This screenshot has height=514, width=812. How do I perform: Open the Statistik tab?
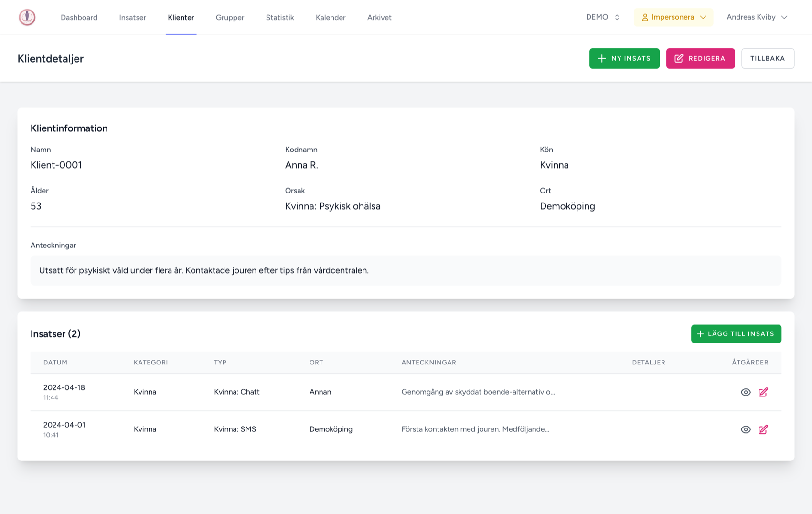tap(280, 18)
